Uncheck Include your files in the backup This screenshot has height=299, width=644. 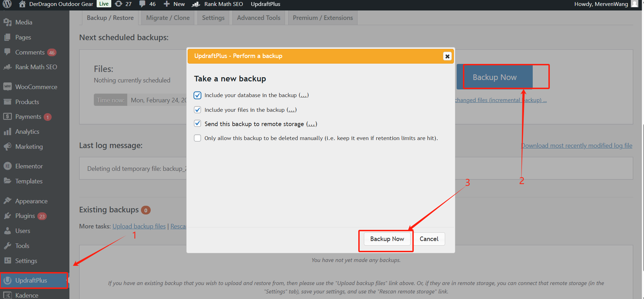[x=197, y=110]
